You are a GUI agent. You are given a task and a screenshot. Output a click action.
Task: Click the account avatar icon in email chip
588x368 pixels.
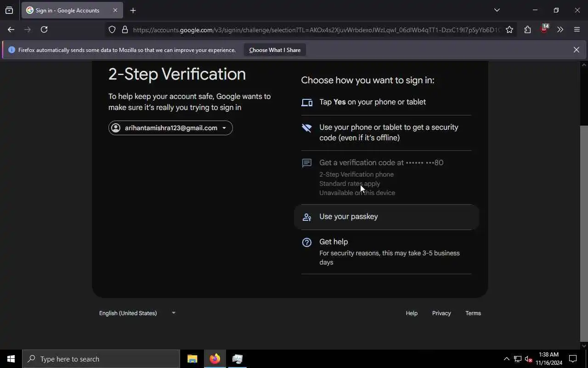tap(116, 128)
